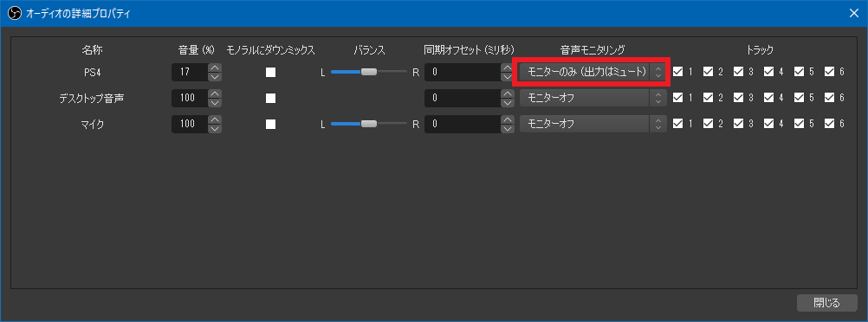Uncheck track 5 for デスクトップ音声

(x=800, y=97)
